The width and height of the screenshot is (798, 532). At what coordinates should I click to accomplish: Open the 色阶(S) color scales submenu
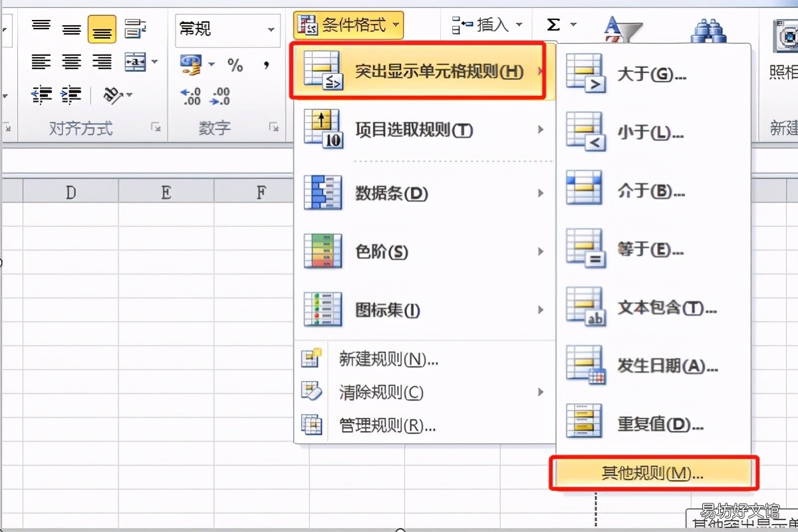(x=423, y=251)
